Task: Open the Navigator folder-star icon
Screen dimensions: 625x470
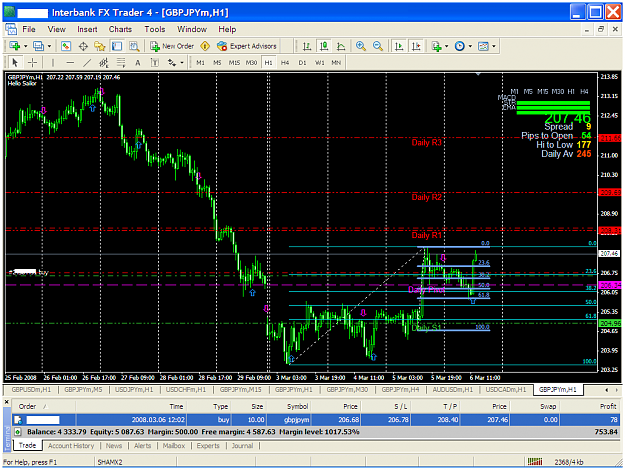Action: click(100, 46)
